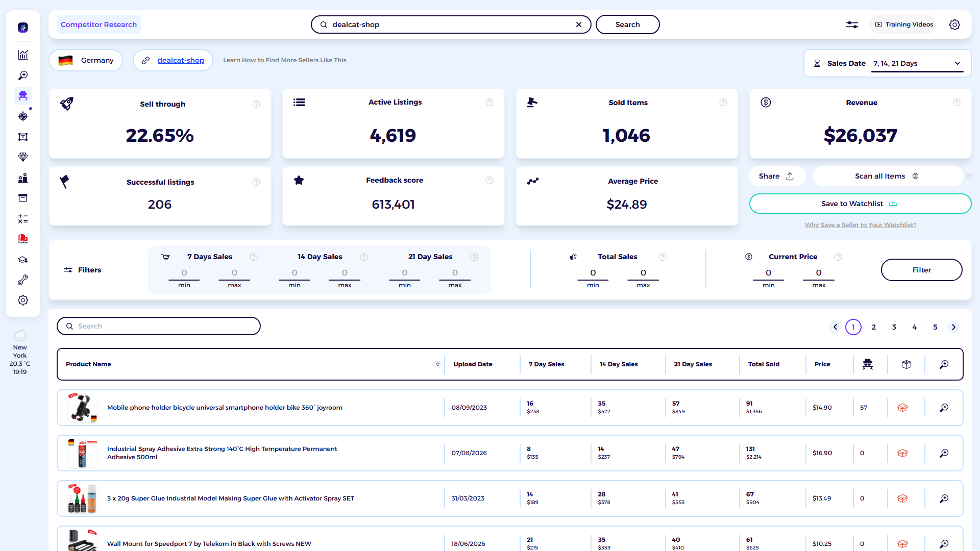Click the Scan all Items button
980x551 pixels.
pyautogui.click(x=887, y=176)
